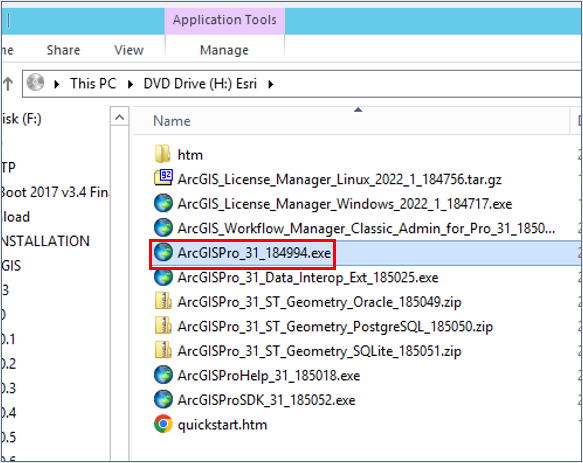583x463 pixels.
Task: Select ArcGIS_License_Manager_Linux_2022_1_184756.tar.gz file name
Action: coord(339,179)
